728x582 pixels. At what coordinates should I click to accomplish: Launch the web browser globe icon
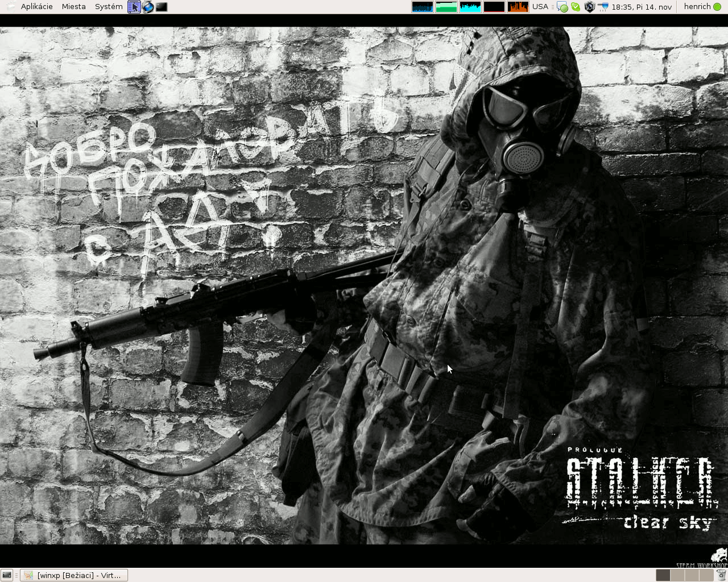click(148, 7)
